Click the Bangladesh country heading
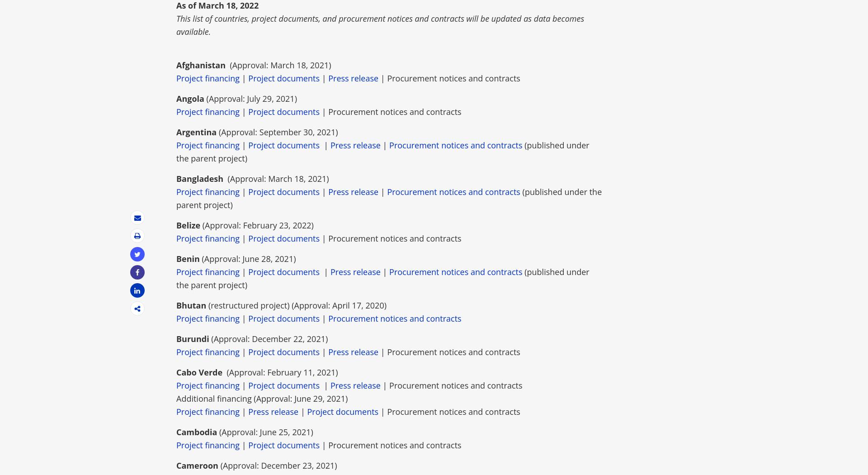The image size is (868, 475). pos(200,179)
